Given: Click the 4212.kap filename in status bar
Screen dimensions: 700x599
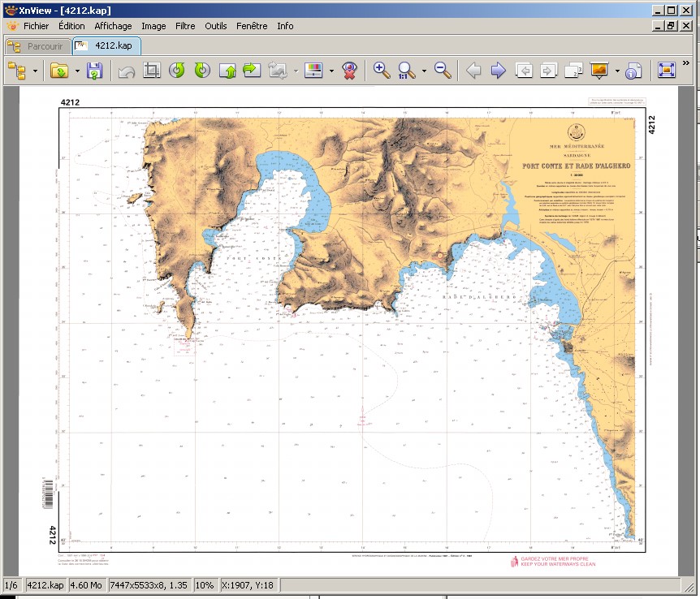Looking at the screenshot, I should [x=45, y=585].
